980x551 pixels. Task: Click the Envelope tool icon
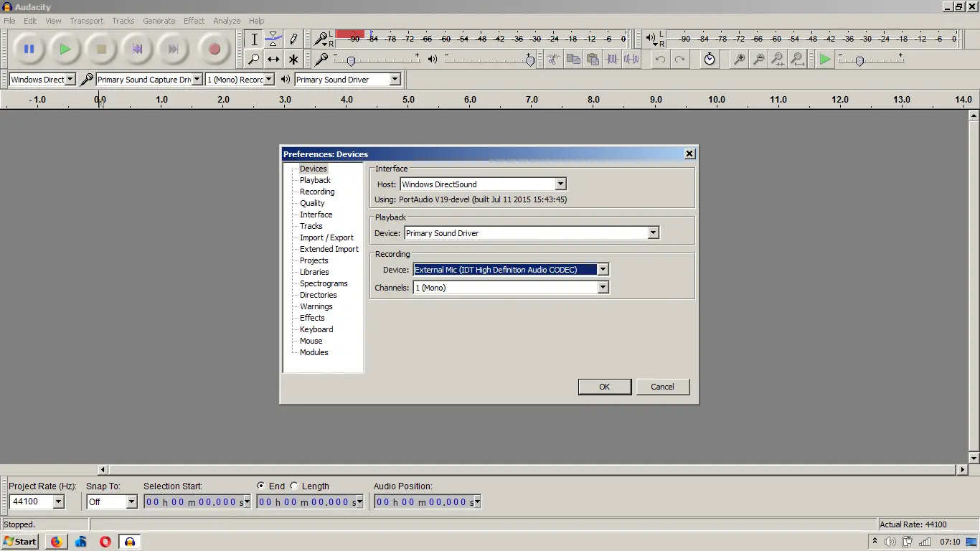pos(273,39)
